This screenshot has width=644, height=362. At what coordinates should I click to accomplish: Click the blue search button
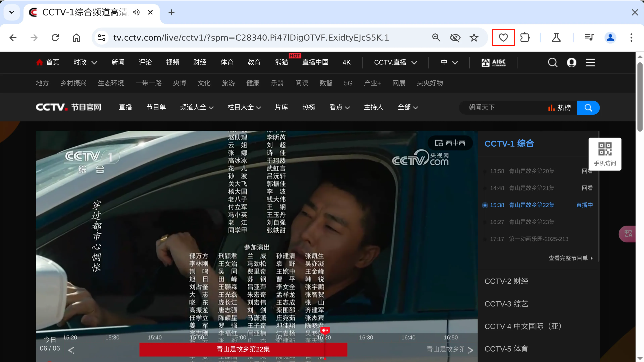(x=588, y=108)
